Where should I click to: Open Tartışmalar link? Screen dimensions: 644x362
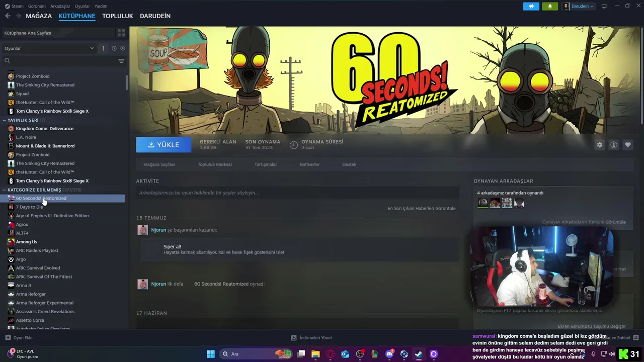click(x=266, y=164)
